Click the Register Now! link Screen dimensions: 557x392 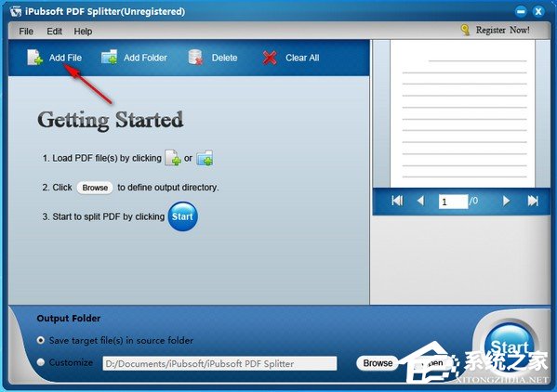[503, 30]
